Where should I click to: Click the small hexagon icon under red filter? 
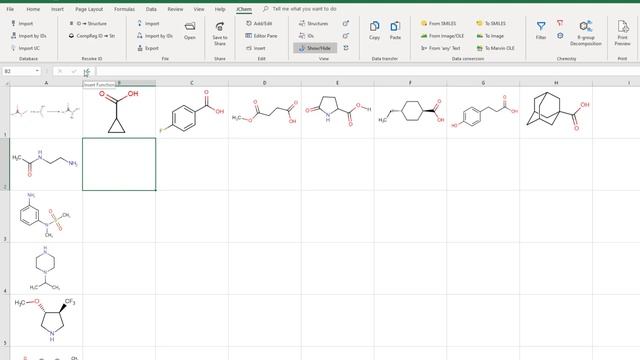click(560, 36)
